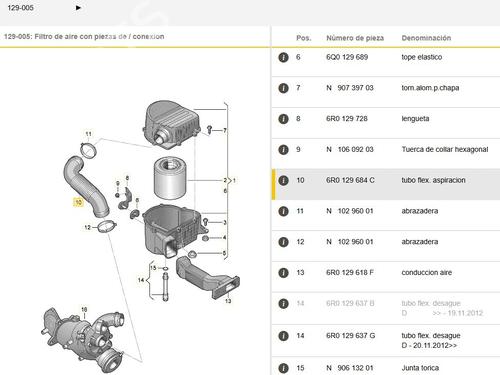Select part number 6R0 129 618 F
The height and width of the screenshot is (375, 500).
tap(350, 273)
